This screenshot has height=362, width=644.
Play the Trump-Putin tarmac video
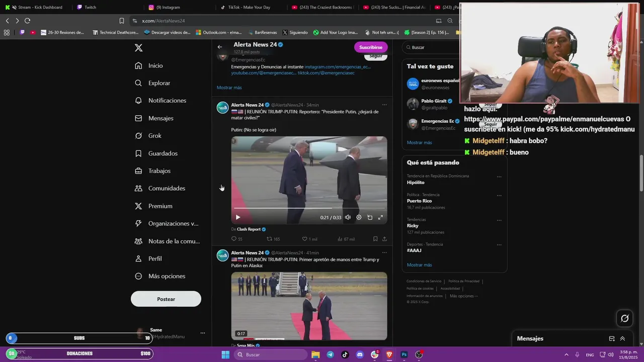[238, 217]
